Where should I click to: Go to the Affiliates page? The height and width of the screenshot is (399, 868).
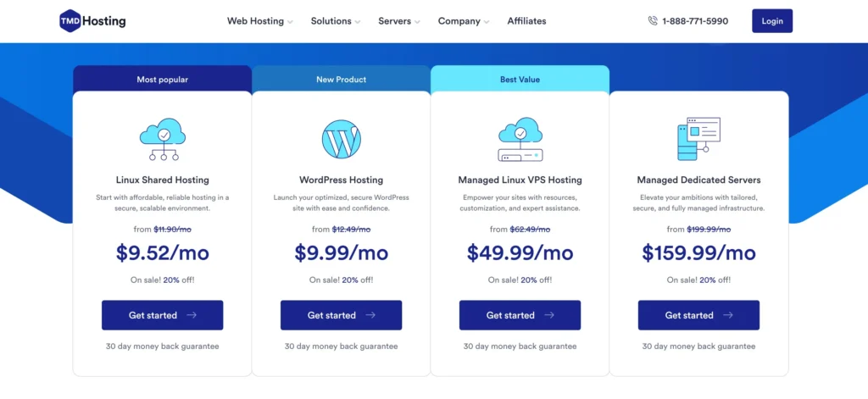click(x=526, y=21)
